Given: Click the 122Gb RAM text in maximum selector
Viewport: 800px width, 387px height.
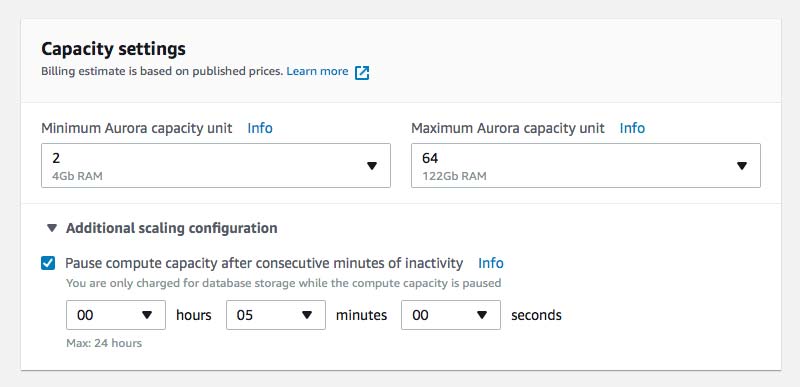Looking at the screenshot, I should 454,176.
